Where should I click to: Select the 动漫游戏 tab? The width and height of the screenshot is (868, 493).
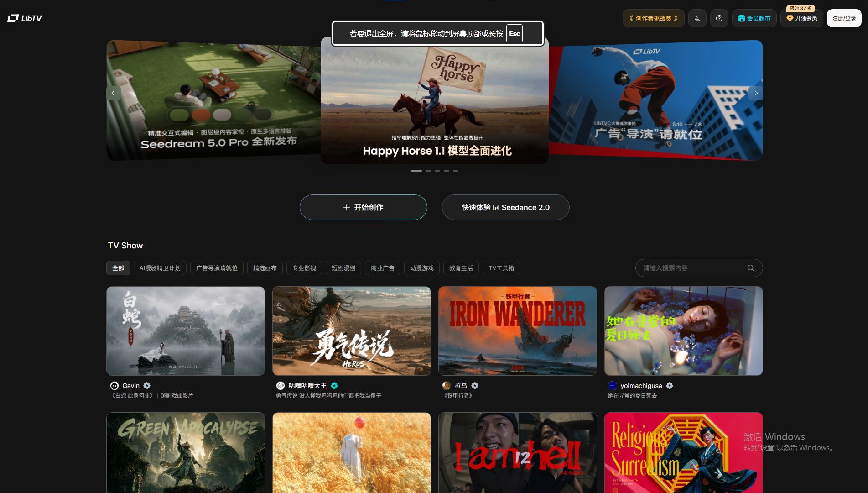pyautogui.click(x=422, y=268)
